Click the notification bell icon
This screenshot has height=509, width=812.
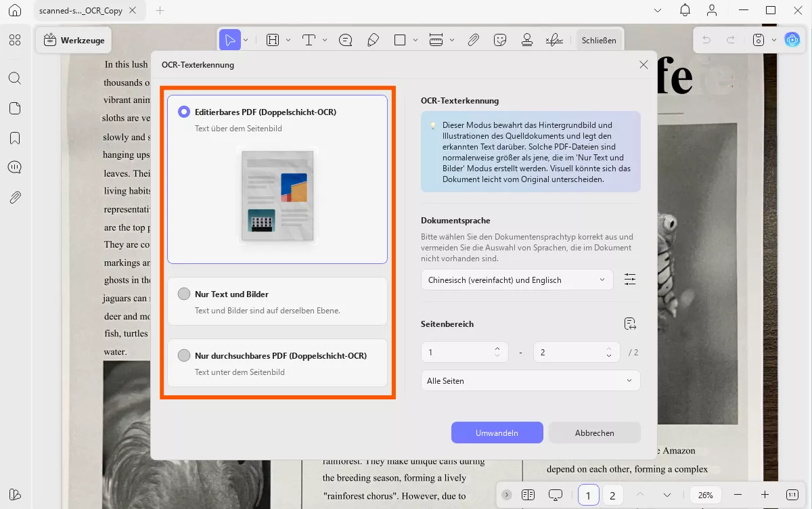coord(685,10)
